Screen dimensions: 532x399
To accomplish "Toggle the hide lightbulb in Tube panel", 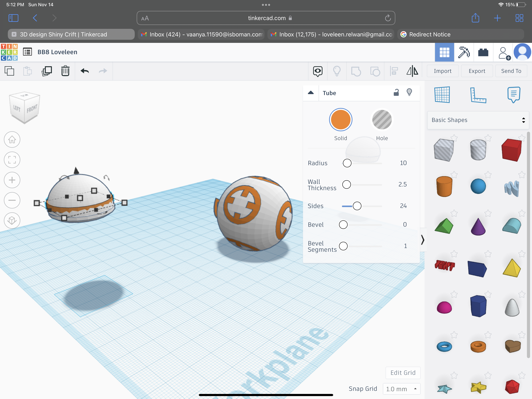I will pos(409,92).
